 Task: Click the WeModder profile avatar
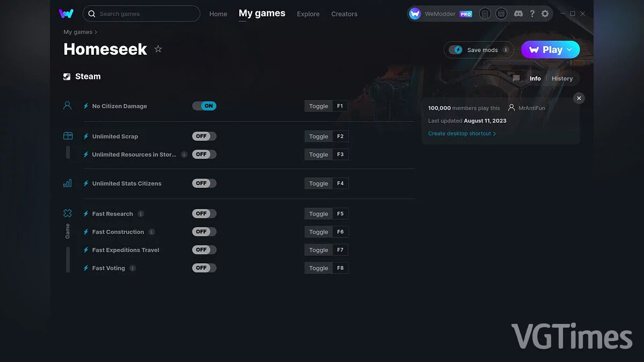[x=415, y=14]
